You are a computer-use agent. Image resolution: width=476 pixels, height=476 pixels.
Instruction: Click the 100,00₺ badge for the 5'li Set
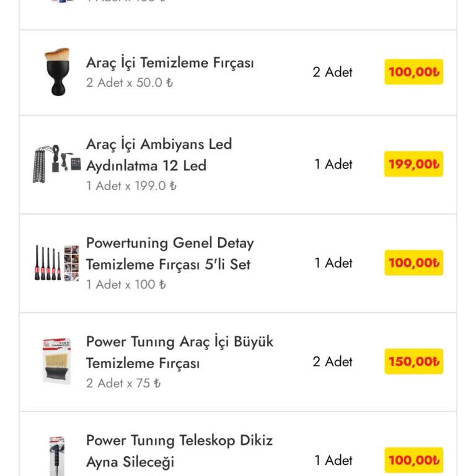tap(413, 263)
